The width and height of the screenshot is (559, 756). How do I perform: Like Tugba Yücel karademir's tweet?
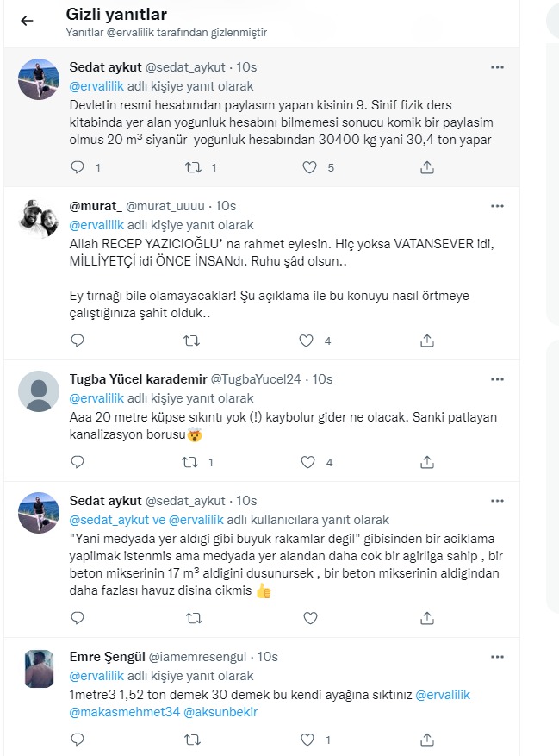tap(305, 463)
